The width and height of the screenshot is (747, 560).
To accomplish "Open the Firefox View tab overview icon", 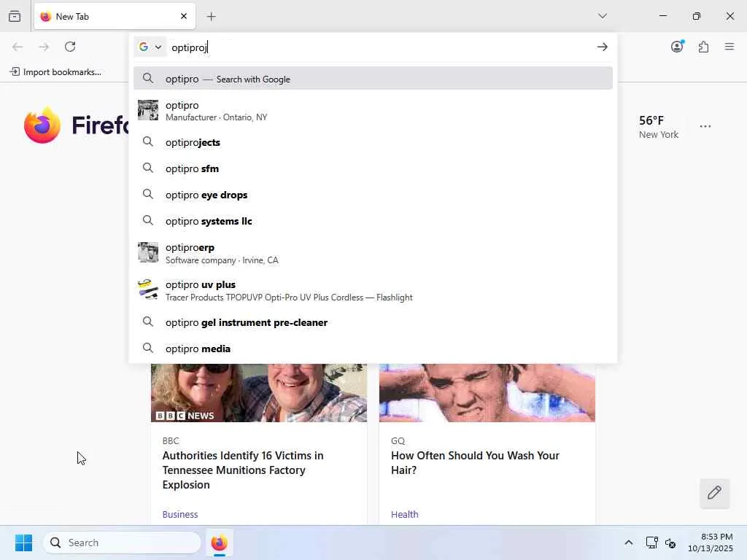I will (15, 16).
